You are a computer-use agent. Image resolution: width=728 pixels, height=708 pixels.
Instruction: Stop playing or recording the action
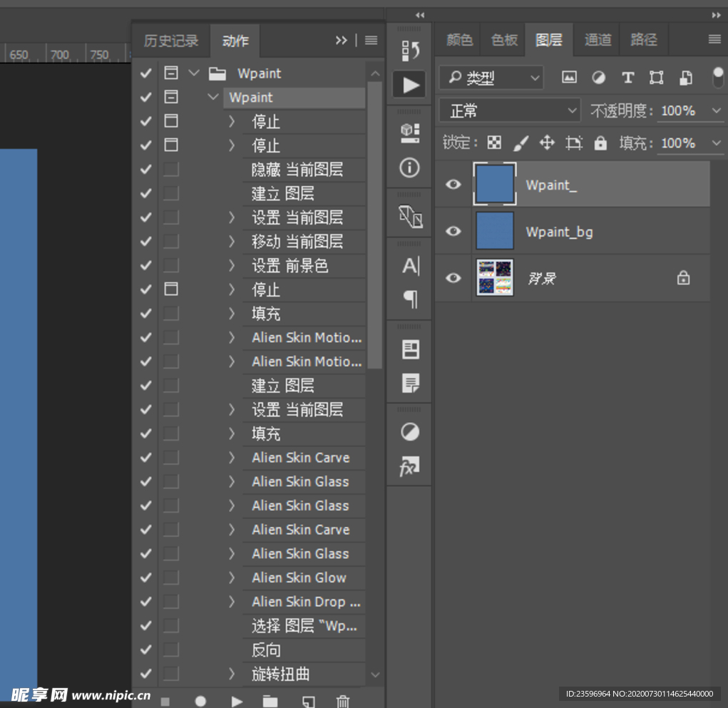click(x=165, y=701)
